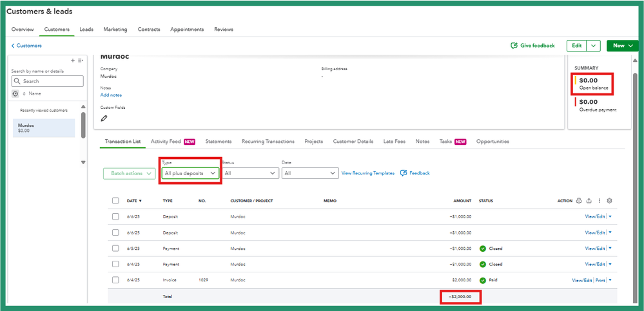Click the Total amount -$2,000.00
This screenshot has height=311, width=644.
460,297
